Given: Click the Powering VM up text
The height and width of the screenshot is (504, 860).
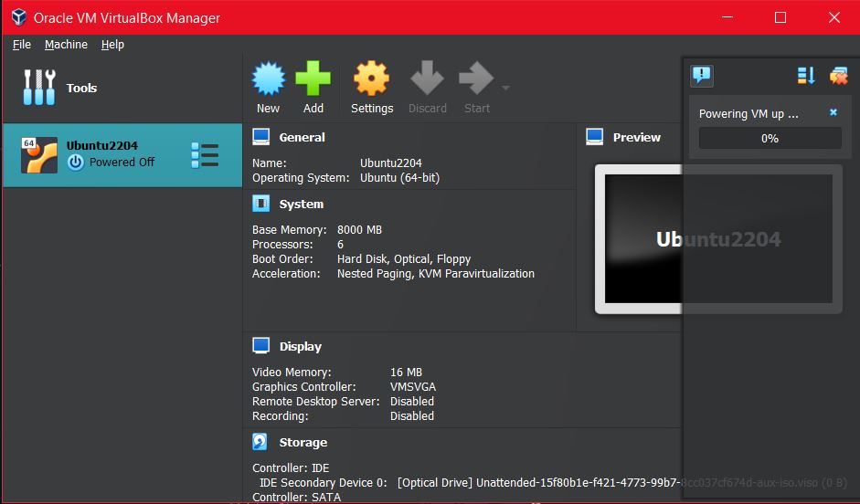Looking at the screenshot, I should coord(749,114).
